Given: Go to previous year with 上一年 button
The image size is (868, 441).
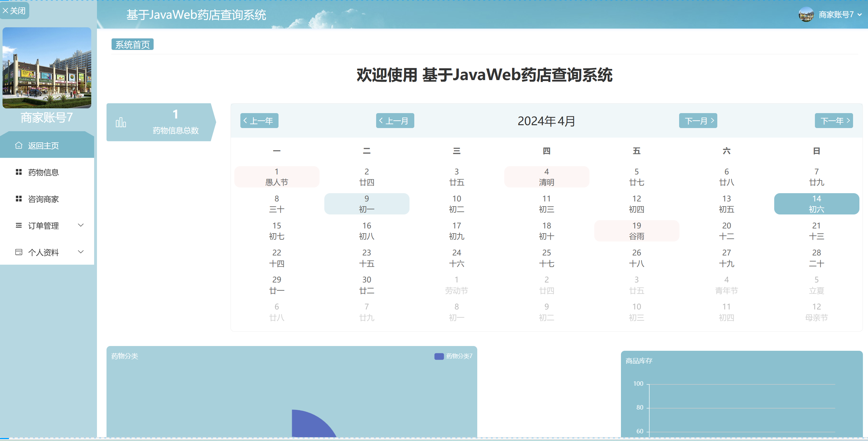Looking at the screenshot, I should tap(259, 120).
